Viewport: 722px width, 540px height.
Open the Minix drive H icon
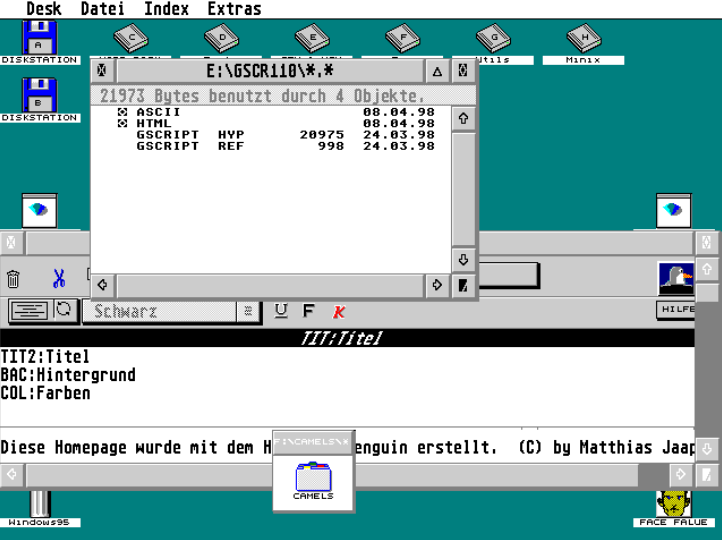[x=583, y=39]
